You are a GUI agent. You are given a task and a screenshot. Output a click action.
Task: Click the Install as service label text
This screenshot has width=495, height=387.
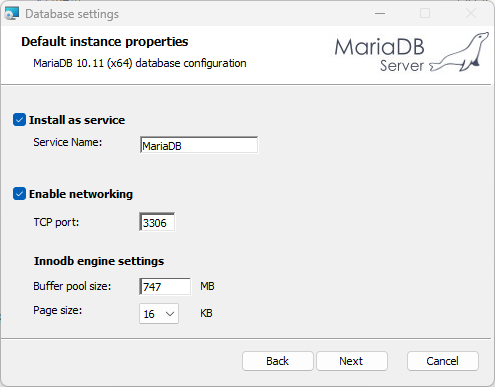(x=77, y=120)
